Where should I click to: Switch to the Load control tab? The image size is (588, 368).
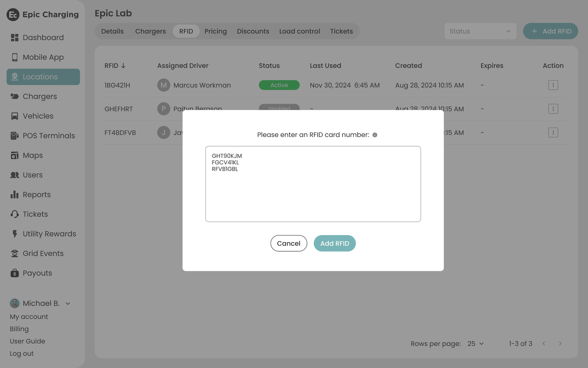click(300, 31)
